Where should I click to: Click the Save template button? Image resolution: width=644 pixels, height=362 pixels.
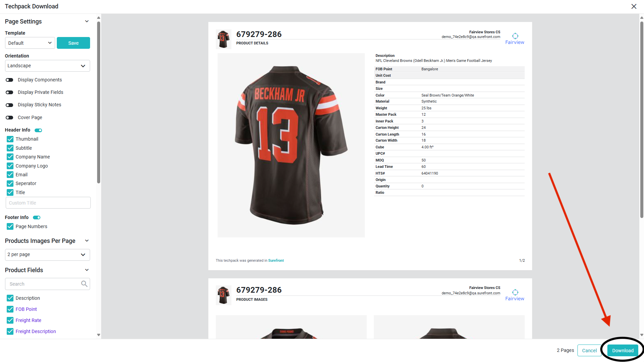pyautogui.click(x=73, y=43)
